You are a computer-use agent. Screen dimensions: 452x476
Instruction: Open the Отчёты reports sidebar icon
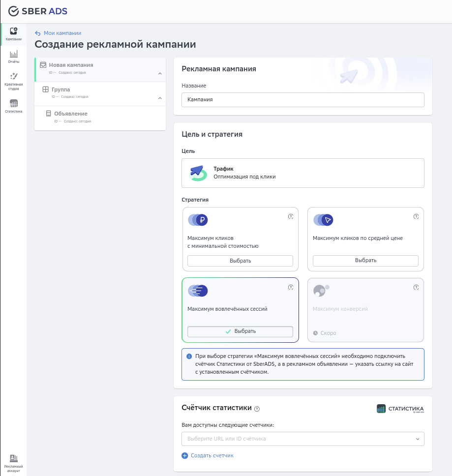click(13, 57)
